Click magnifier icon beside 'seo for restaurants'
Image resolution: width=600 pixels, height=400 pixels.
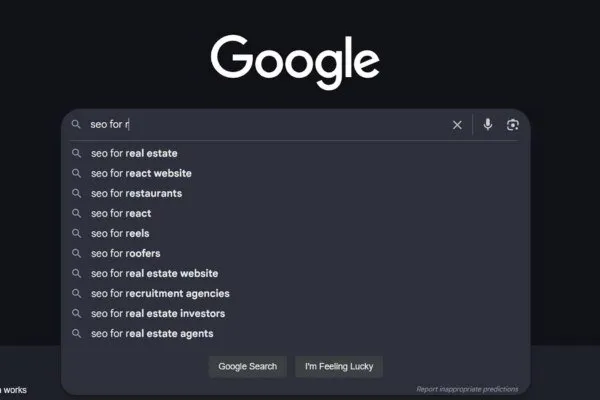[76, 193]
